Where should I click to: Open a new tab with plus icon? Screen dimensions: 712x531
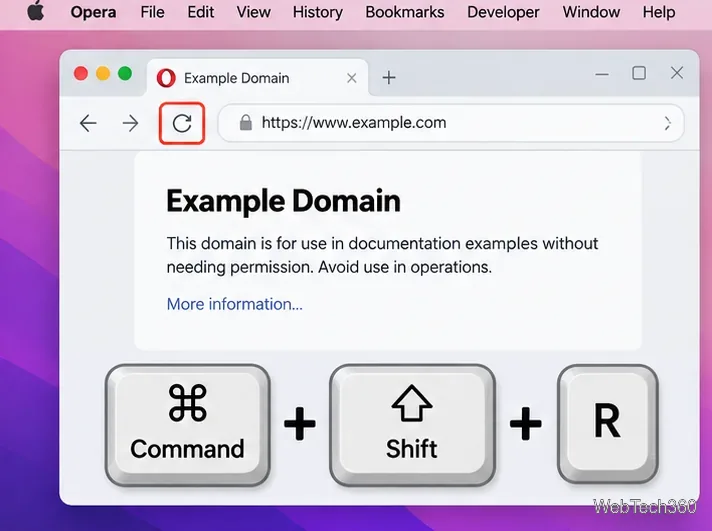(389, 78)
